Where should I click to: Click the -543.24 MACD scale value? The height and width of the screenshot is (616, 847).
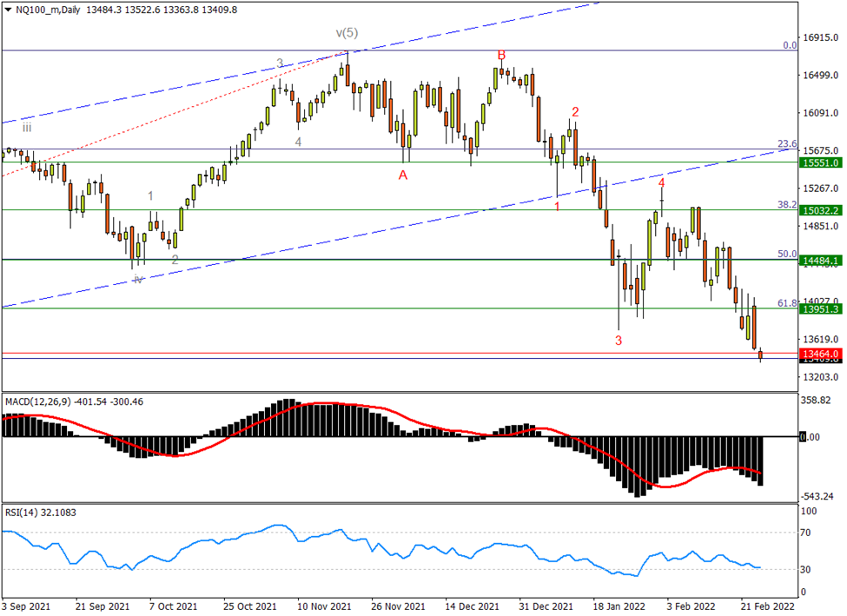pyautogui.click(x=817, y=496)
